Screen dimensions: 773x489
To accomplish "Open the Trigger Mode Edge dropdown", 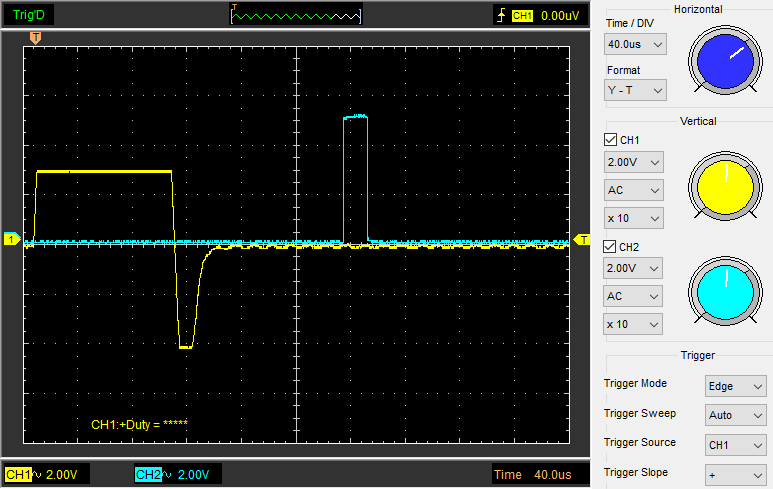I will (735, 386).
